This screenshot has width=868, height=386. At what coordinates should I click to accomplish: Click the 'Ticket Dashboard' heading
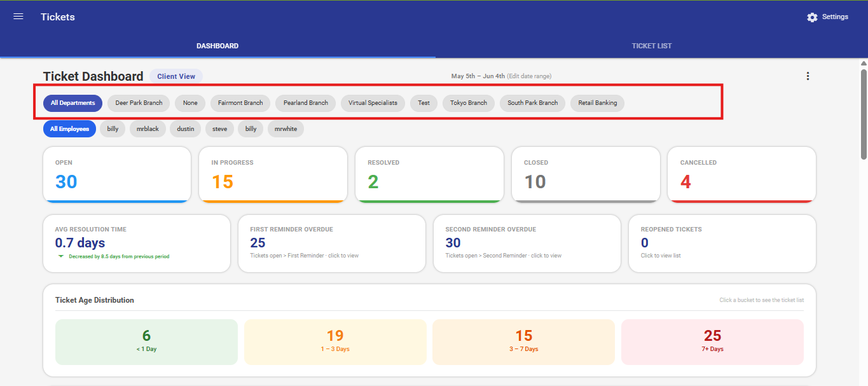coord(93,76)
